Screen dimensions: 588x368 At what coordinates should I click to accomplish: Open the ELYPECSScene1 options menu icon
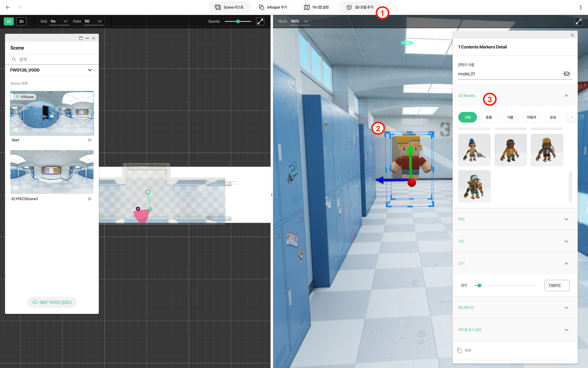click(90, 199)
